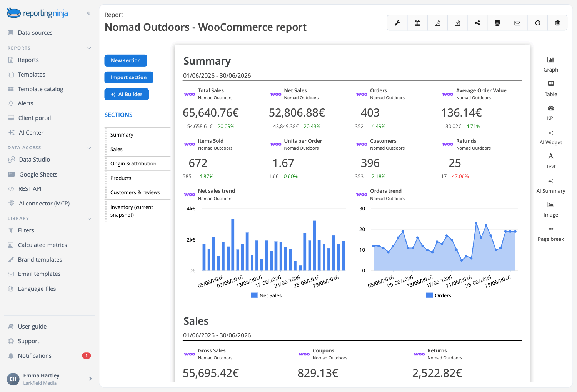Screen dimensions: 577x392
Task: Add a Table widget
Action: [x=551, y=89]
